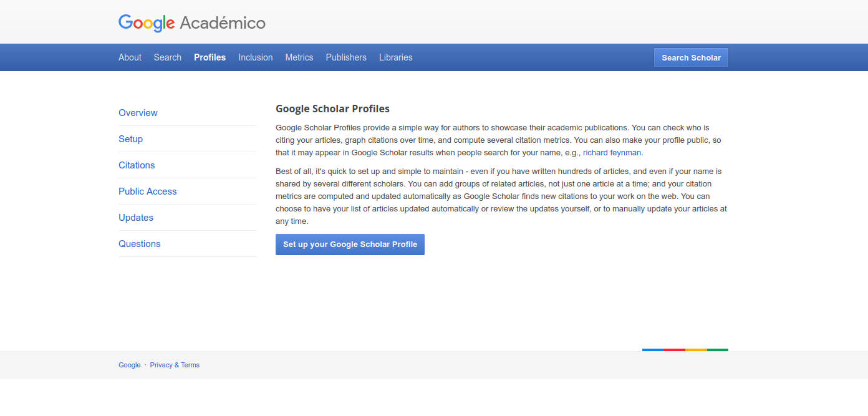
Task: Open the Overview sidebar link
Action: [x=138, y=113]
